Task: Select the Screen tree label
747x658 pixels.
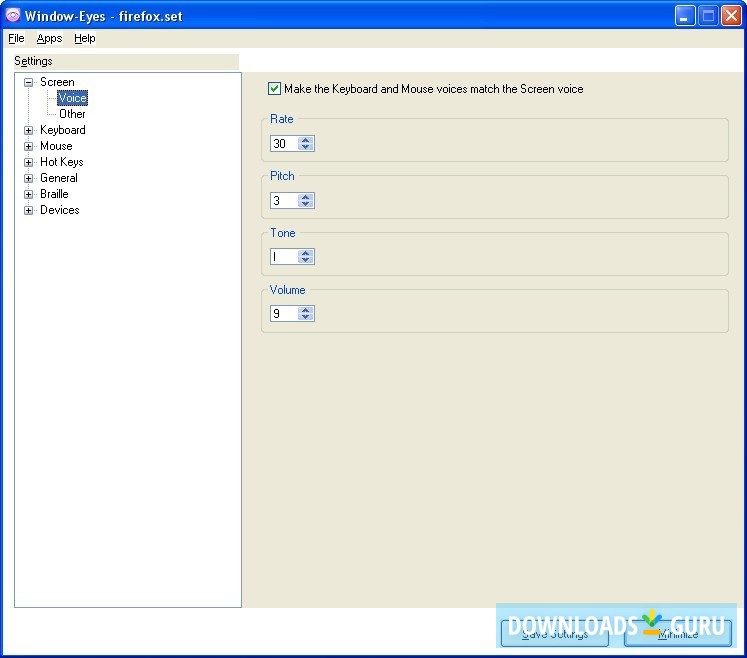Action: [57, 82]
